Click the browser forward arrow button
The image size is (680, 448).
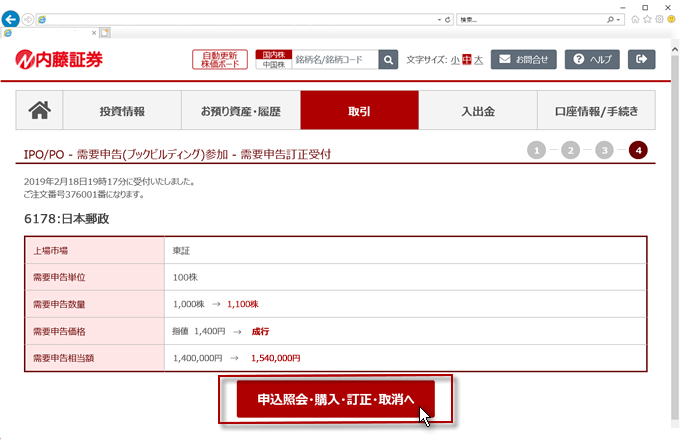(28, 20)
